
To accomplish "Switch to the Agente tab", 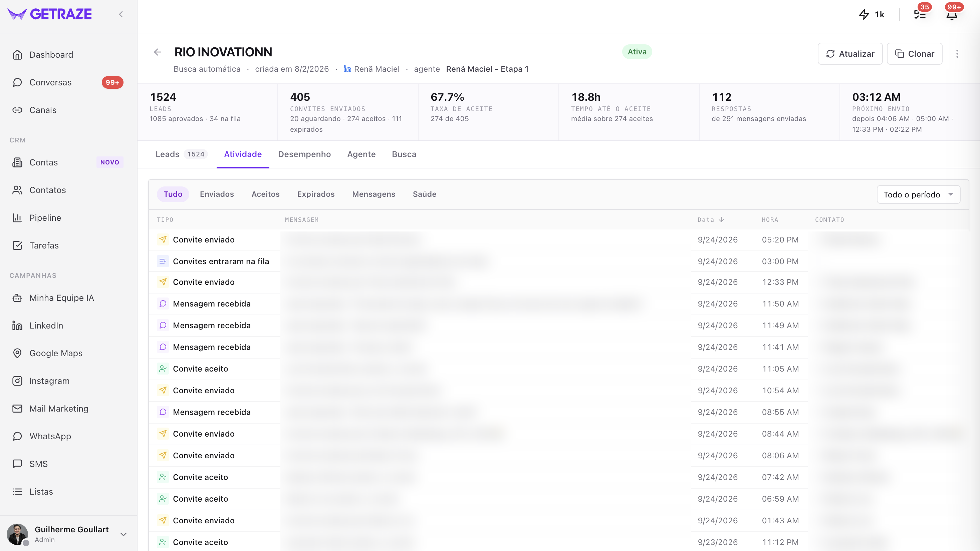I will pyautogui.click(x=361, y=154).
